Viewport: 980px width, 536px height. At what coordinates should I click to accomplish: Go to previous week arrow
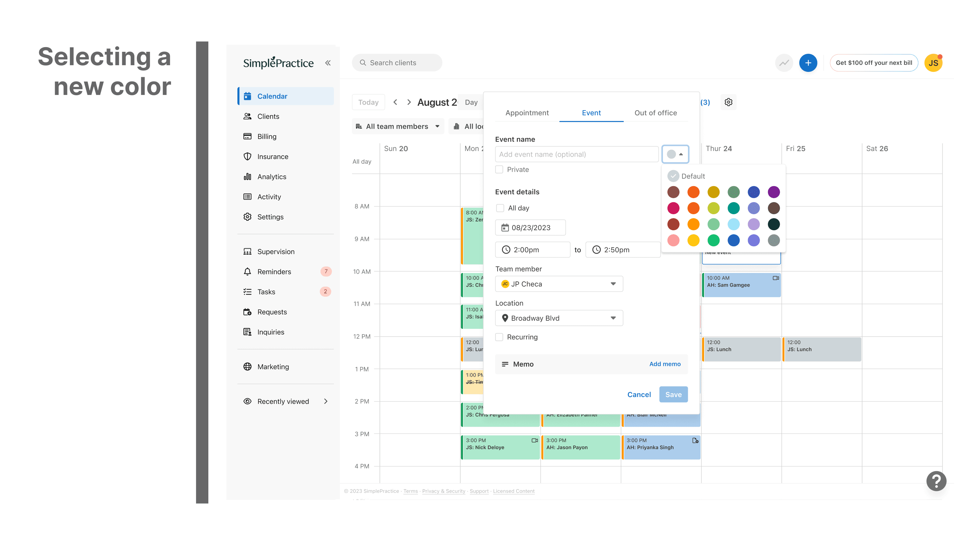395,102
